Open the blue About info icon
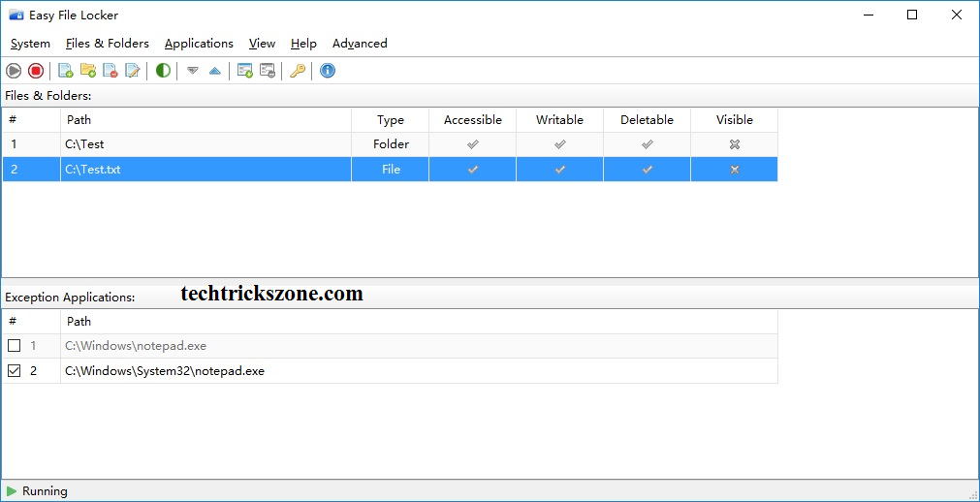This screenshot has height=502, width=980. [x=328, y=71]
